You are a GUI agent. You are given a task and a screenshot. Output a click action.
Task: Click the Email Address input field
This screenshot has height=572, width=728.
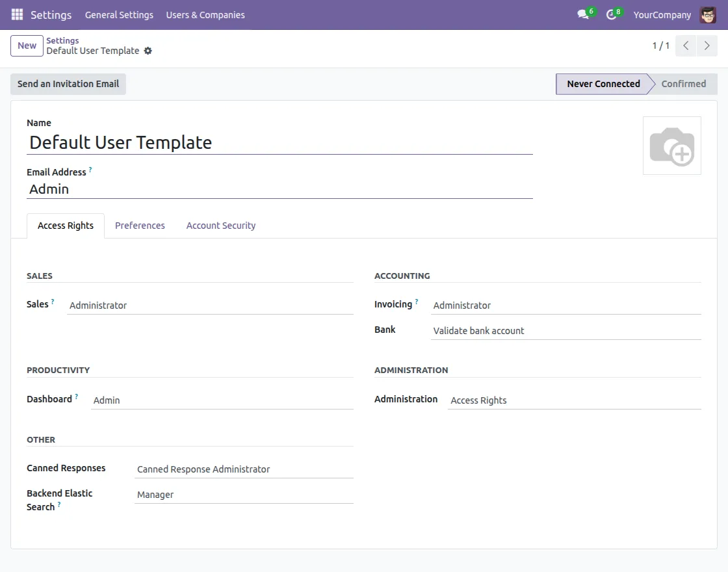click(279, 189)
